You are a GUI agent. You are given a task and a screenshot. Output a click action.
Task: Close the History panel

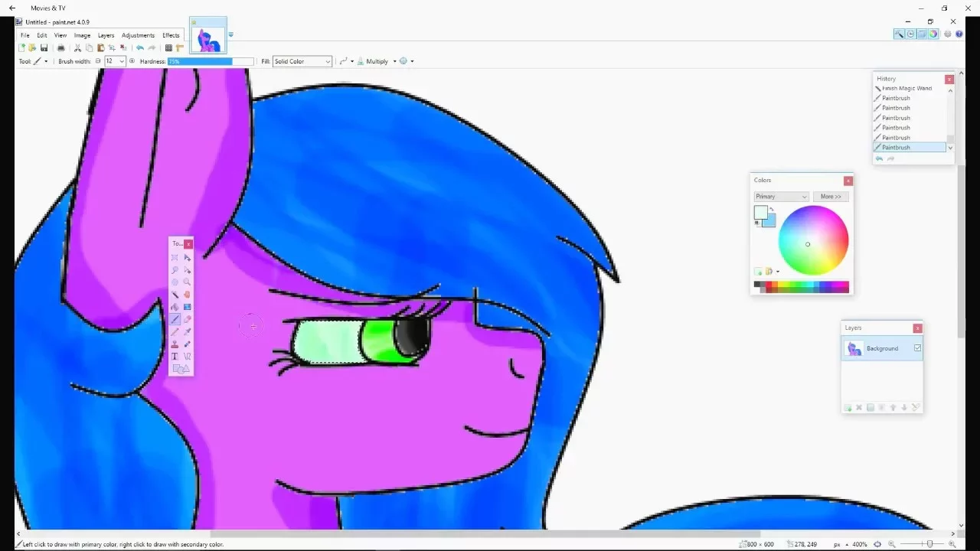(949, 79)
